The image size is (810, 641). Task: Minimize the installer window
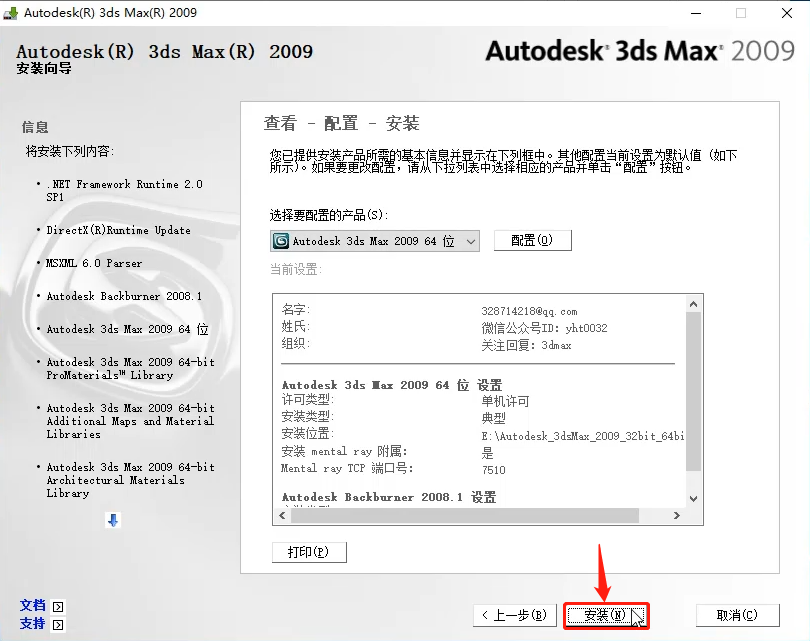tap(696, 13)
